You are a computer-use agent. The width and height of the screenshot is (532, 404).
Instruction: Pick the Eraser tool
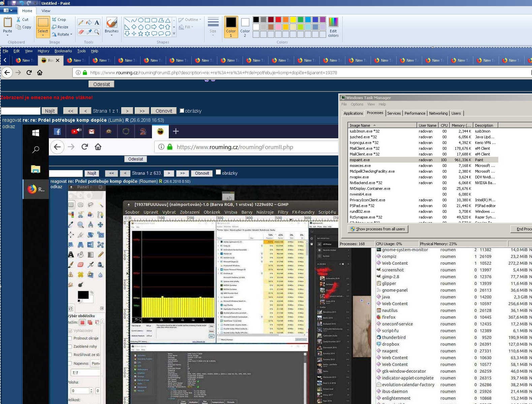coord(81,32)
